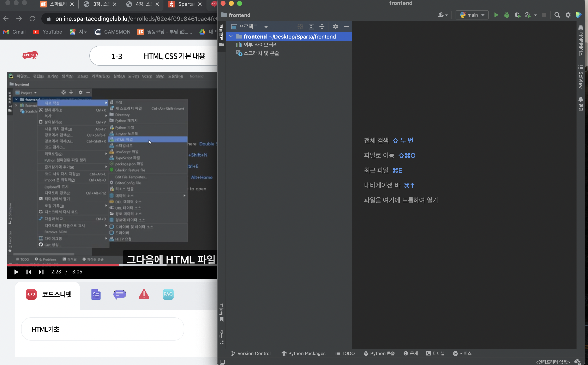Viewport: 588px width, 365px height.
Task: Open the Python 콘솔 tool tab
Action: 379,353
